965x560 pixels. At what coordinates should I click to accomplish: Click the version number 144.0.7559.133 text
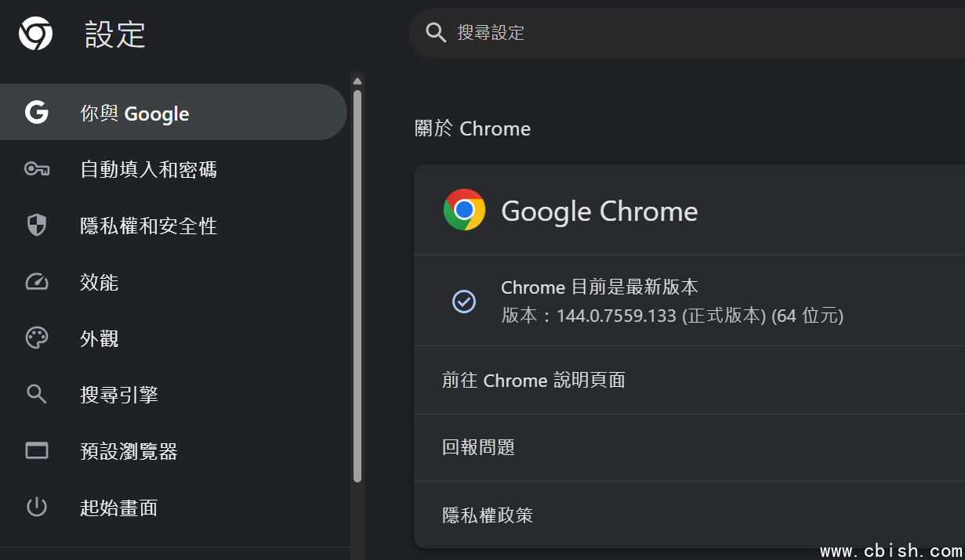point(616,316)
